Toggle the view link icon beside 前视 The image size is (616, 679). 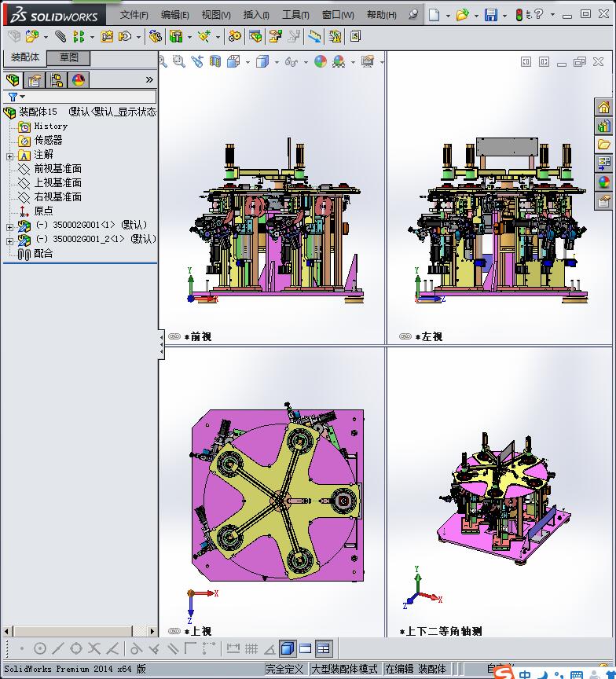[174, 336]
